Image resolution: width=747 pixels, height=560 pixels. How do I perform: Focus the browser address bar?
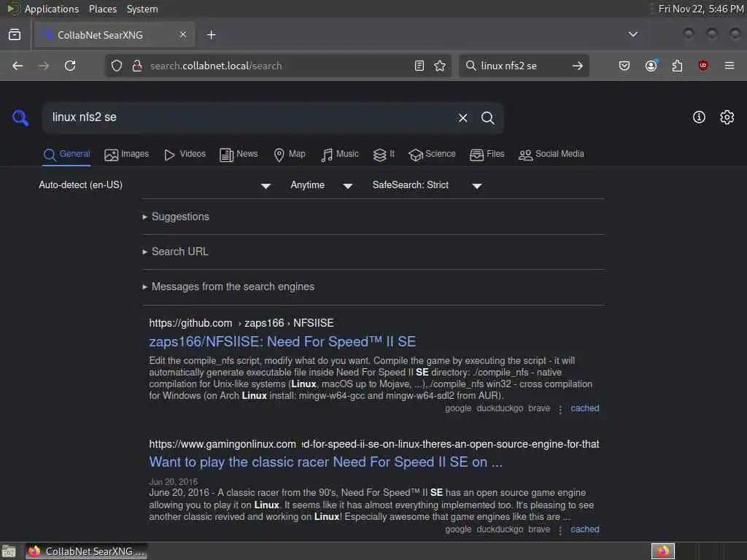click(x=279, y=66)
